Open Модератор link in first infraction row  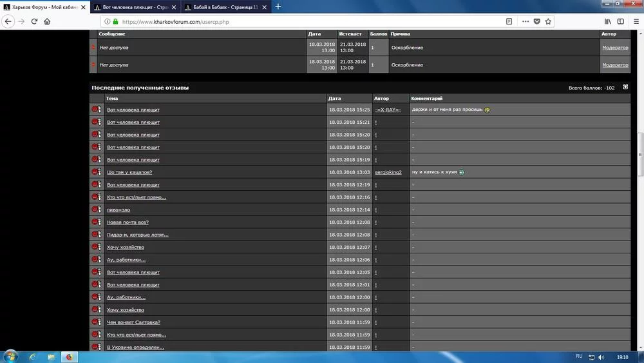coord(615,48)
